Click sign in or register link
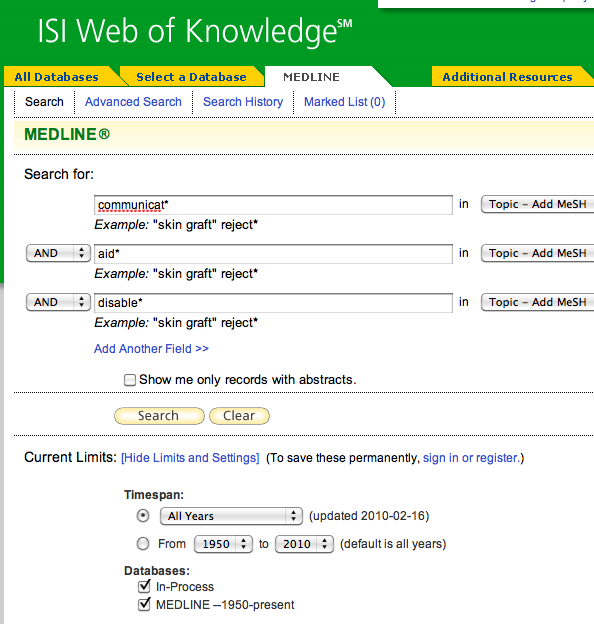594x624 pixels. coord(471,458)
